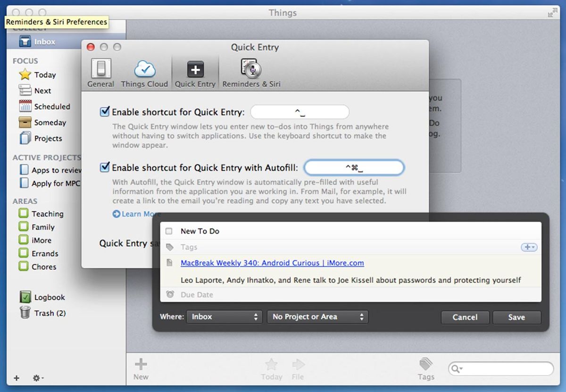This screenshot has height=392, width=566.
Task: Click the alarm clock Due Date icon
Action: point(170,294)
